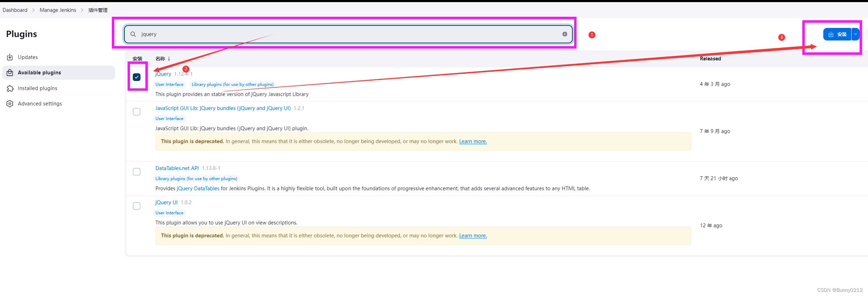Click User Interface tag under jQuery UI
Screen dimensions: 868x296
(x=169, y=213)
